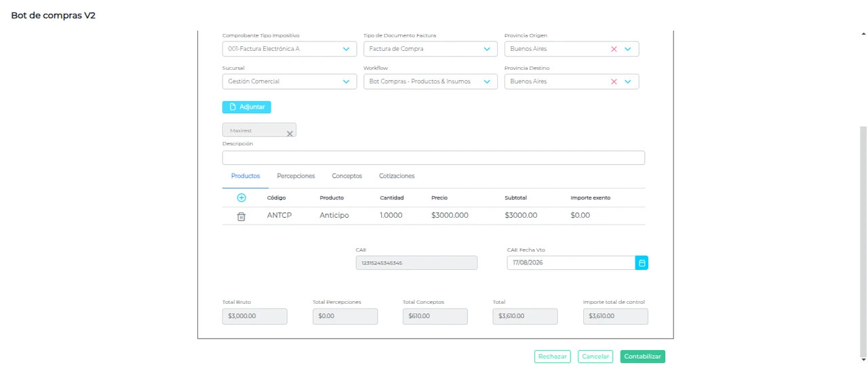
Task: Click the $0.00 importe exento cell
Action: click(580, 215)
